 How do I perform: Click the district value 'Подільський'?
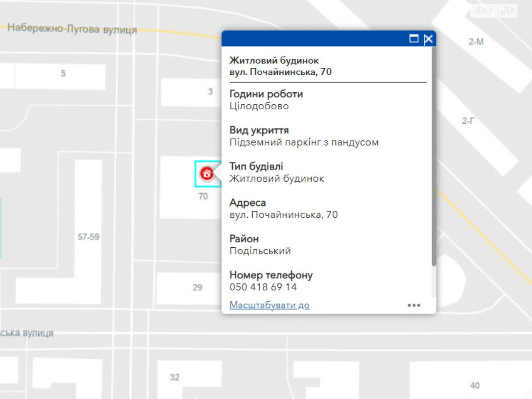click(x=260, y=251)
